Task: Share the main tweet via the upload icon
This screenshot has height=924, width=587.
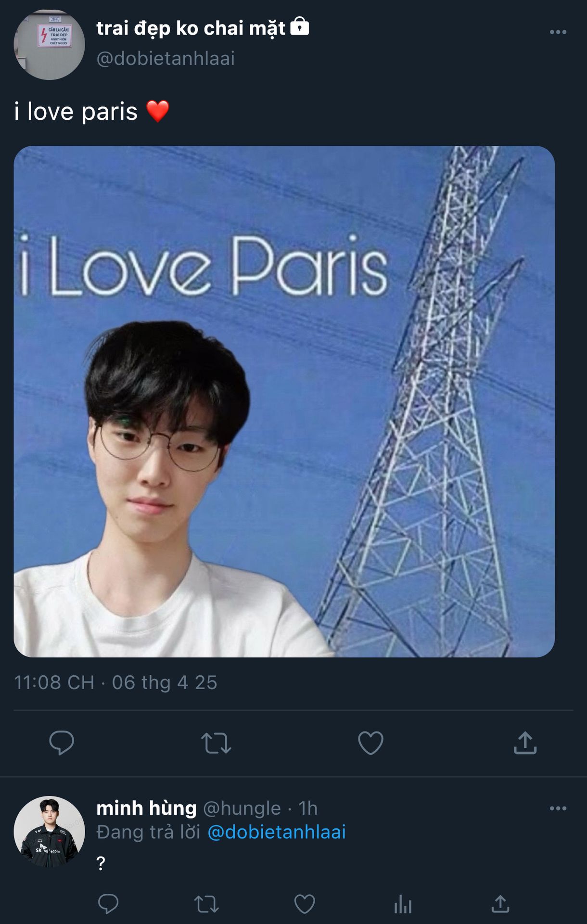Action: point(525,743)
